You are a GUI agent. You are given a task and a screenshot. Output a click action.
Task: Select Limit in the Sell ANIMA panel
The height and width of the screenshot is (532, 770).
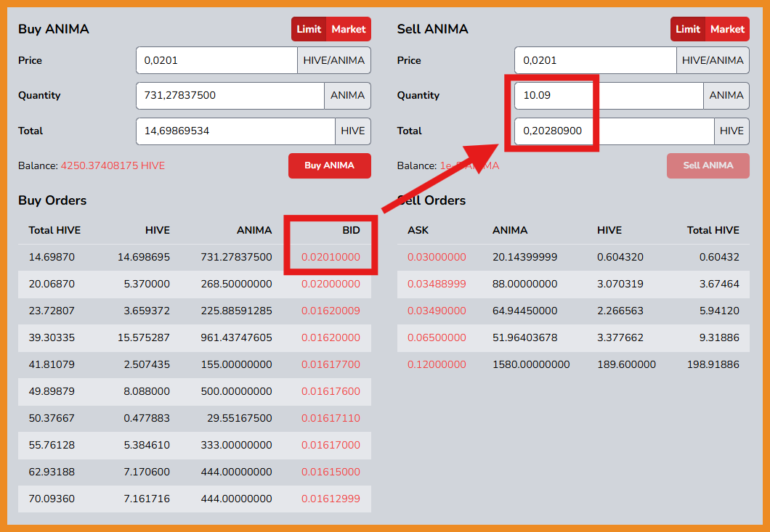coord(687,29)
